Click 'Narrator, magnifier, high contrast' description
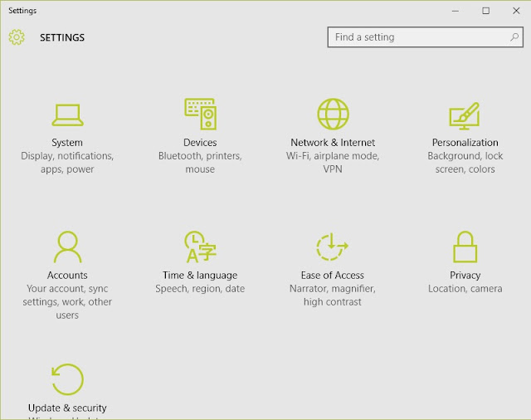The image size is (531, 420). pos(333,295)
